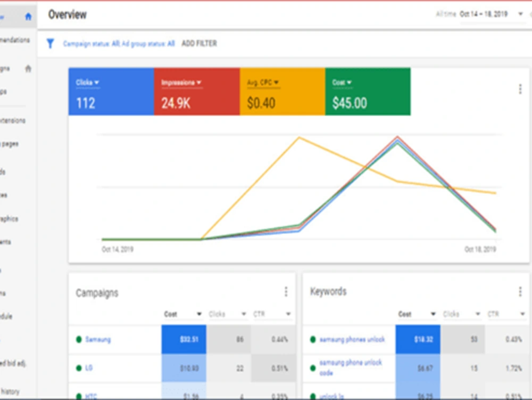Click the Campaign status / Ad group status filter
The height and width of the screenshot is (400, 532).
pyautogui.click(x=119, y=44)
